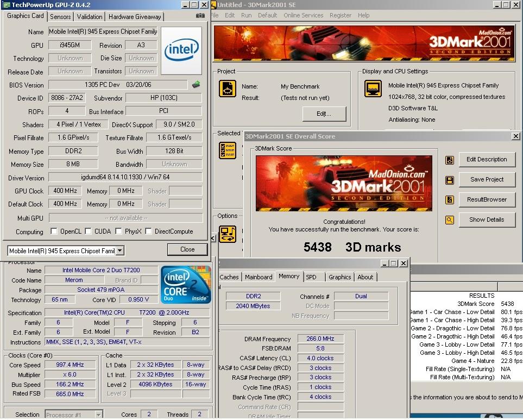Click the Selected Tests checklist icon
Viewport: 523px width, 420px height.
click(228, 151)
